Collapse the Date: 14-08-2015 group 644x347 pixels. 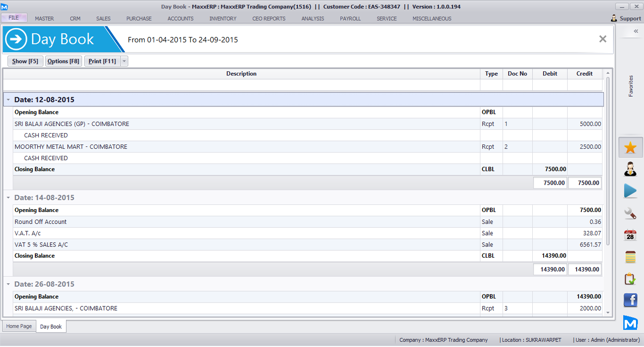tap(8, 198)
